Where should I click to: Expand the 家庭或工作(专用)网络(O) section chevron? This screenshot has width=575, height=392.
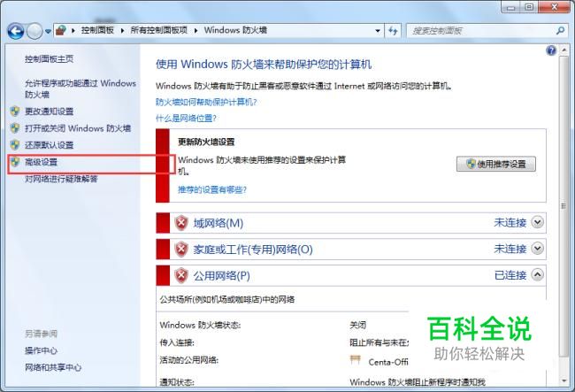click(537, 249)
